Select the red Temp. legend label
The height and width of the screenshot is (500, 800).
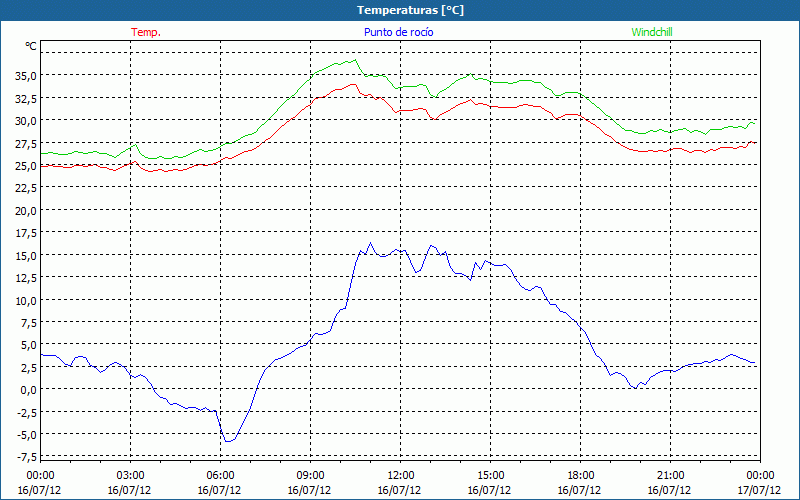[146, 32]
